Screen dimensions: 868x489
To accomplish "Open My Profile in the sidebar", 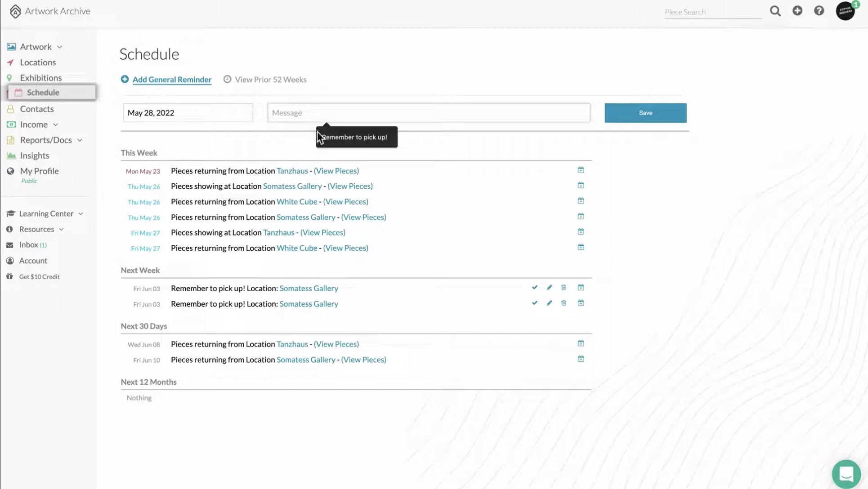I will pos(39,171).
